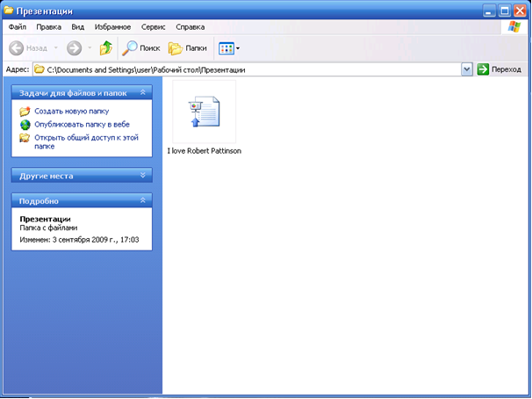
Task: Go up one folder level icon
Action: [x=106, y=47]
